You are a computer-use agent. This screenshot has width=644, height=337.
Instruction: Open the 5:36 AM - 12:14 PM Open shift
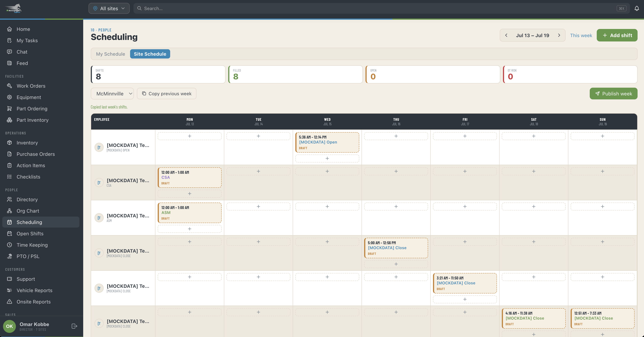[x=327, y=142]
